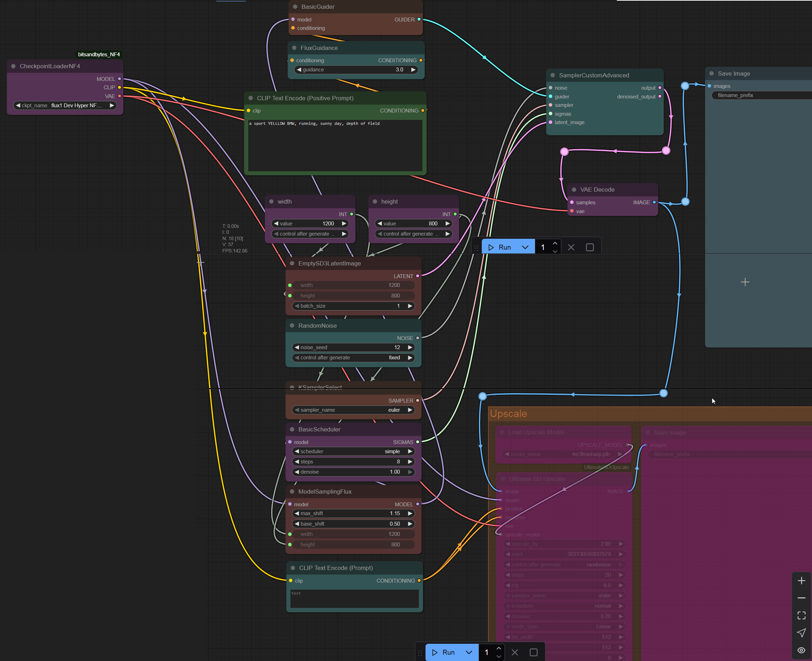Toggle link visibility with the eye icon

(x=801, y=650)
